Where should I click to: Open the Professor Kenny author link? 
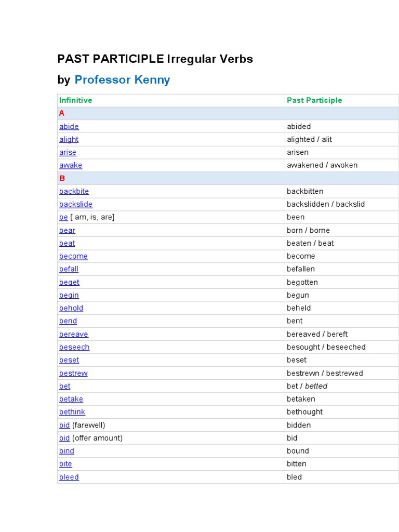[x=122, y=79]
